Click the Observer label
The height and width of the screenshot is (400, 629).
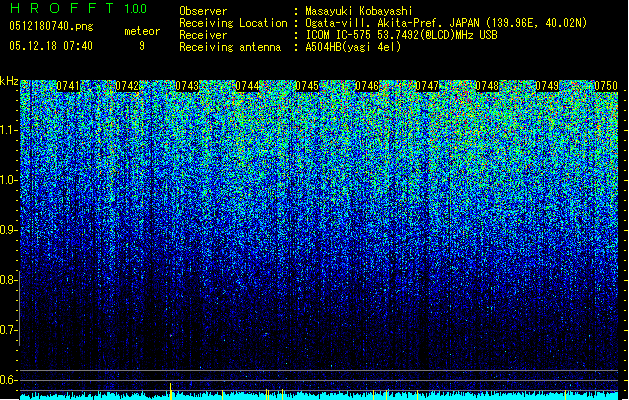(x=203, y=11)
